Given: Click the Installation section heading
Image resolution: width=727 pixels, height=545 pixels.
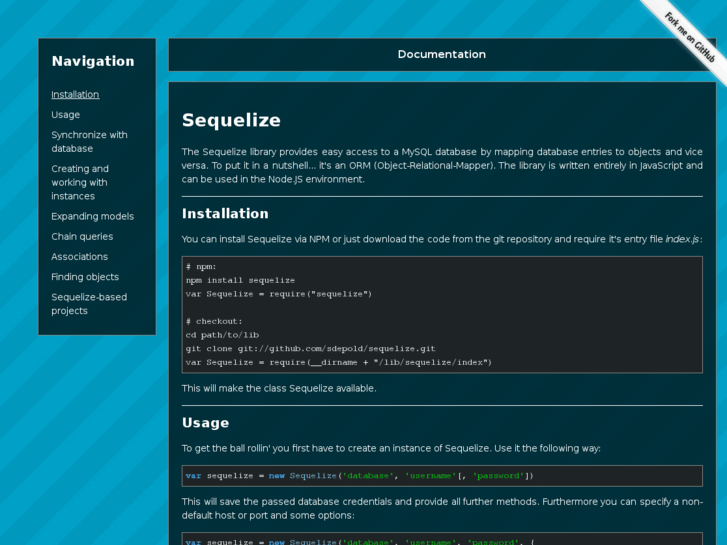Looking at the screenshot, I should [x=225, y=213].
